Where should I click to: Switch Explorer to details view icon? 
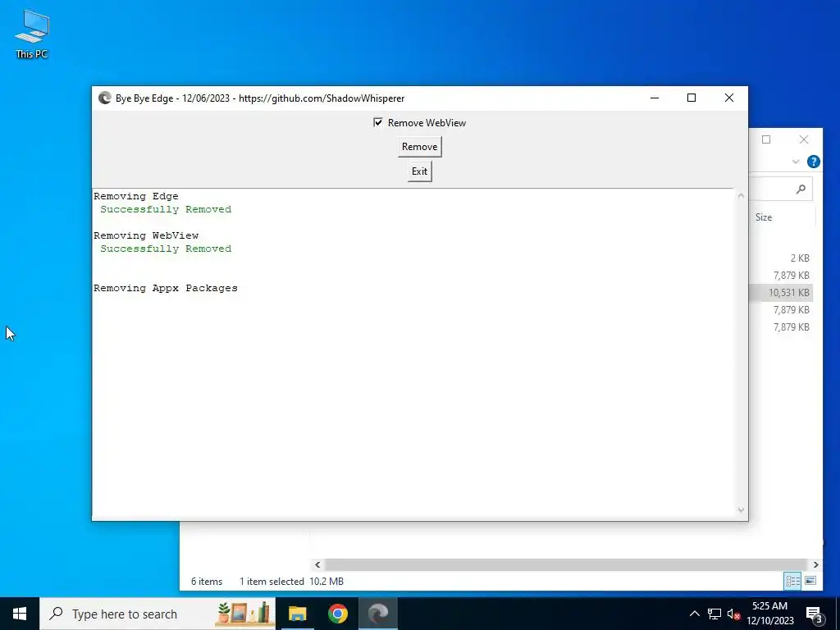tap(793, 581)
